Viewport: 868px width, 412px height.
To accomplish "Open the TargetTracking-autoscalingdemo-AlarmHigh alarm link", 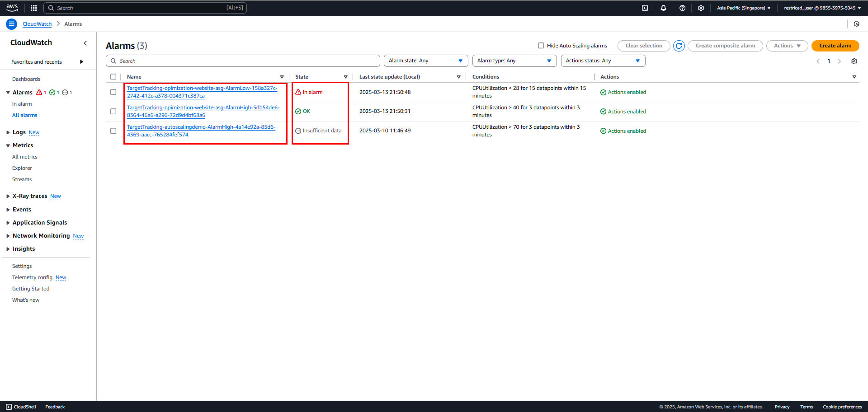I will tap(201, 131).
